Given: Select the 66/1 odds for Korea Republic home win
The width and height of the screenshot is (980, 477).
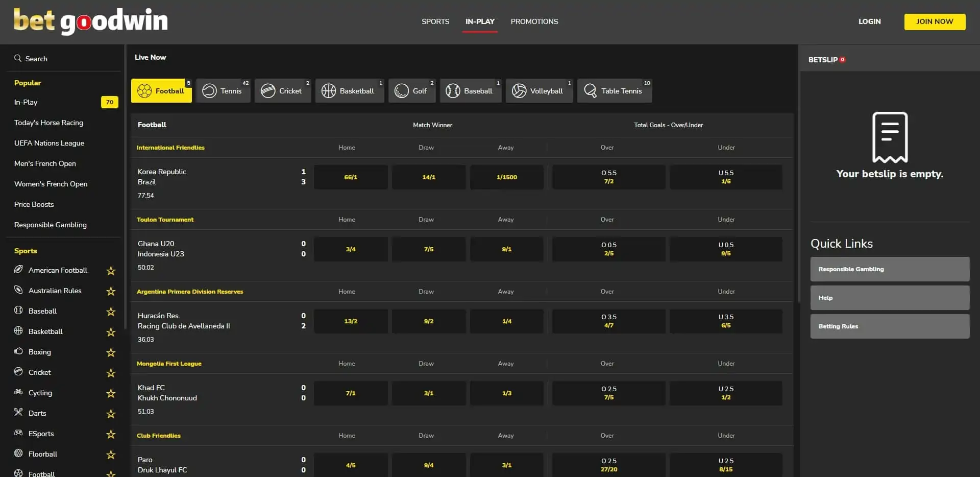Looking at the screenshot, I should click(351, 177).
